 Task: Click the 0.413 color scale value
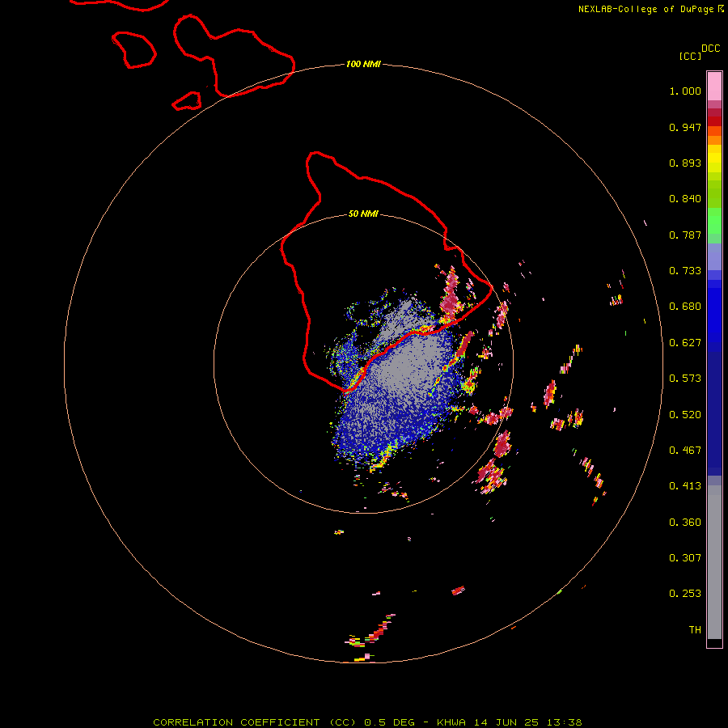click(x=685, y=486)
